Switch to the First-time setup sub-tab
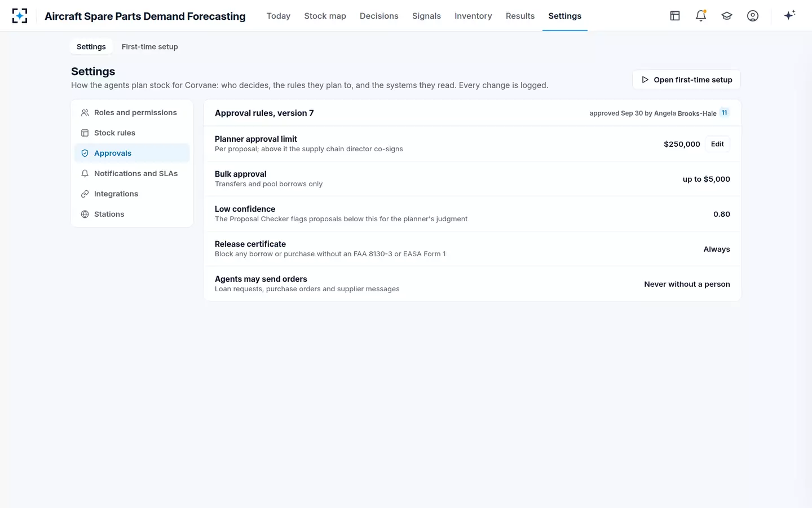 (150, 47)
